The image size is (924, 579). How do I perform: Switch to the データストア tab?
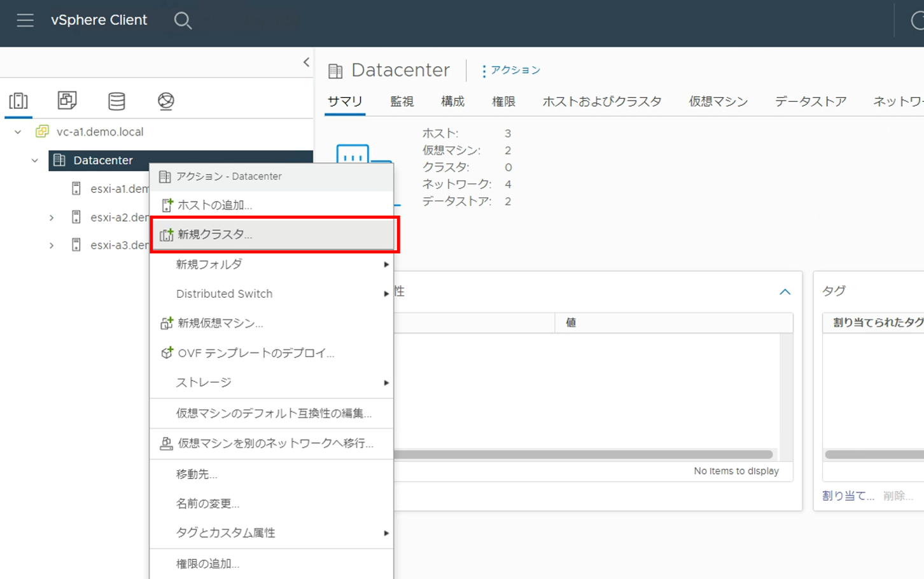click(x=811, y=101)
